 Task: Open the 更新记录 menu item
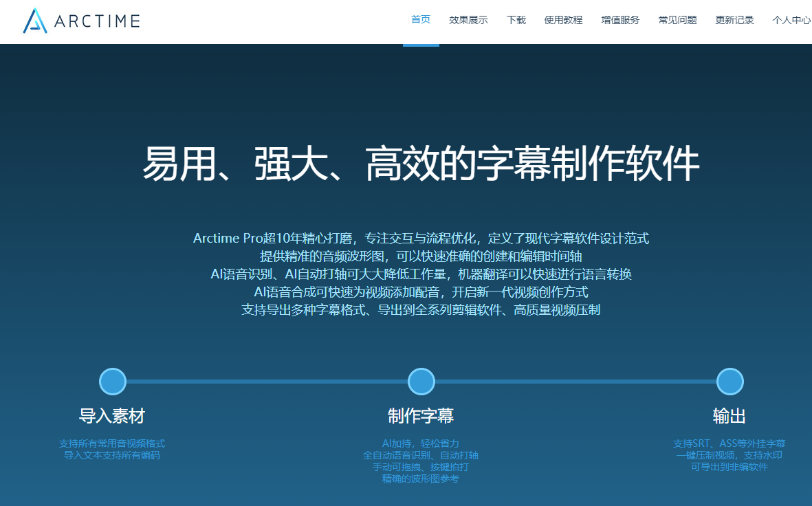click(x=734, y=20)
